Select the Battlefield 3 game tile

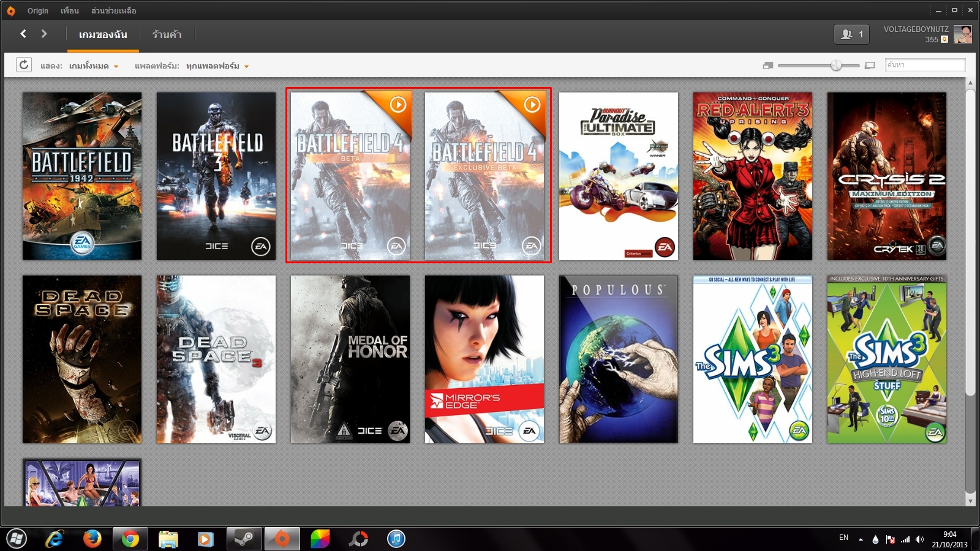pos(216,176)
